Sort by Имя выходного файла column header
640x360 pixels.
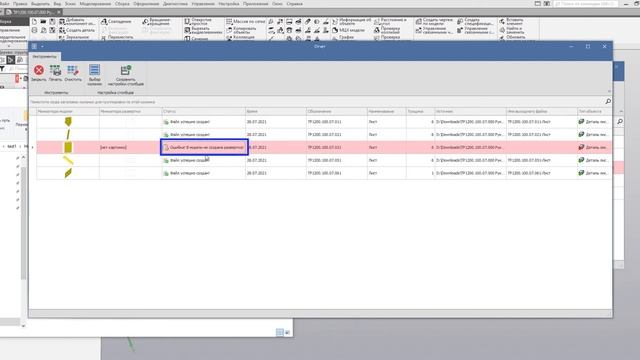tap(541, 111)
